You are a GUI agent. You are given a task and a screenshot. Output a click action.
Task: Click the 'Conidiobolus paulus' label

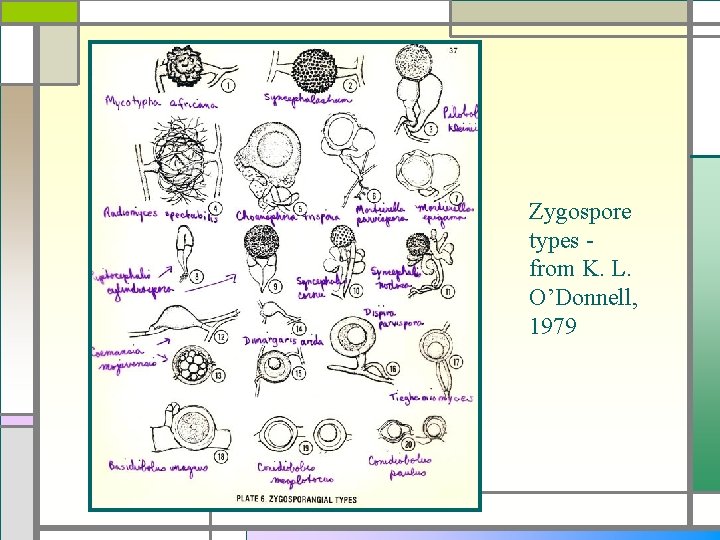point(400,466)
